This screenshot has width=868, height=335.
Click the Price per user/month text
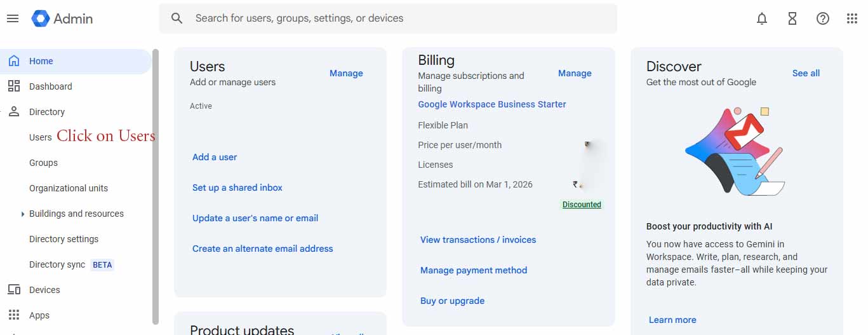460,145
